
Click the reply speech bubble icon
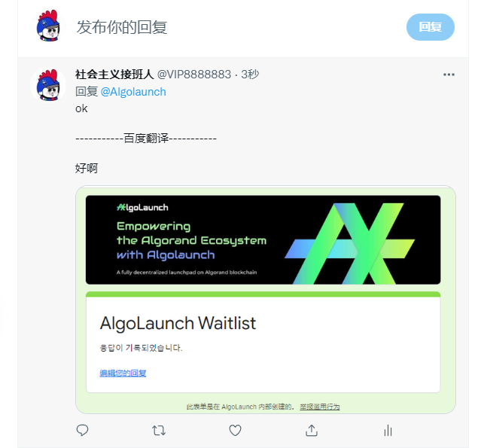click(x=82, y=430)
